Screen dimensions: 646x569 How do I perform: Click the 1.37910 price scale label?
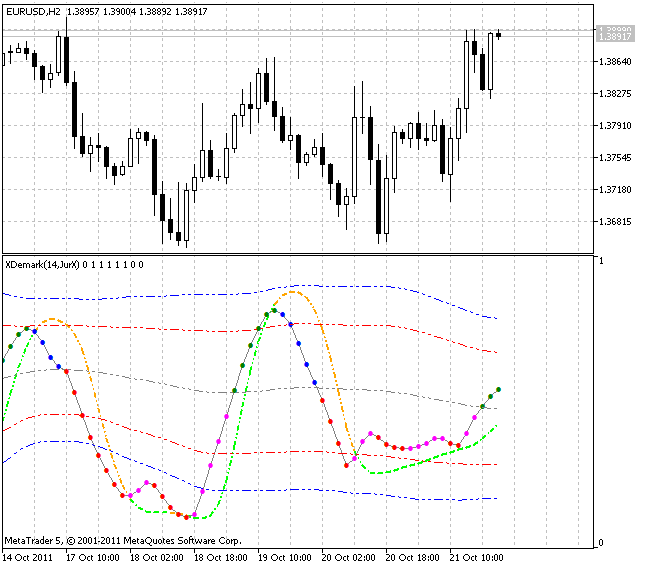pyautogui.click(x=613, y=126)
